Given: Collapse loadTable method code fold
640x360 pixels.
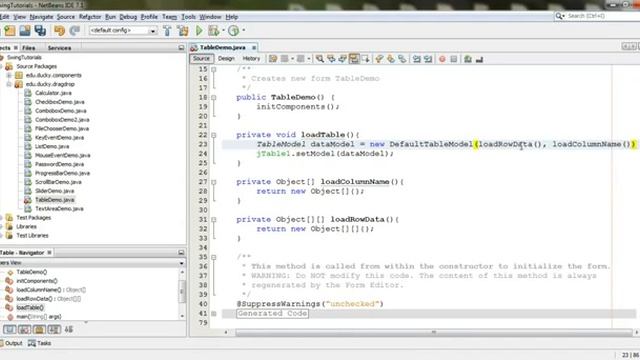Looking at the screenshot, I should [x=213, y=135].
